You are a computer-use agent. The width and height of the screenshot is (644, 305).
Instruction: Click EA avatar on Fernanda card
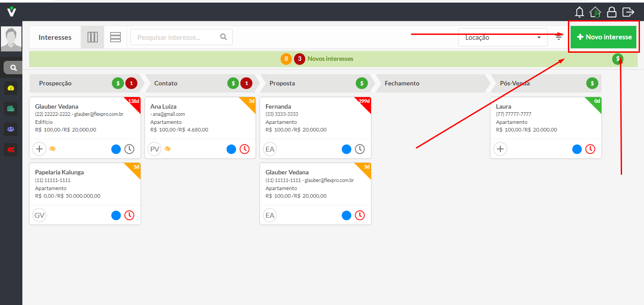tap(270, 149)
